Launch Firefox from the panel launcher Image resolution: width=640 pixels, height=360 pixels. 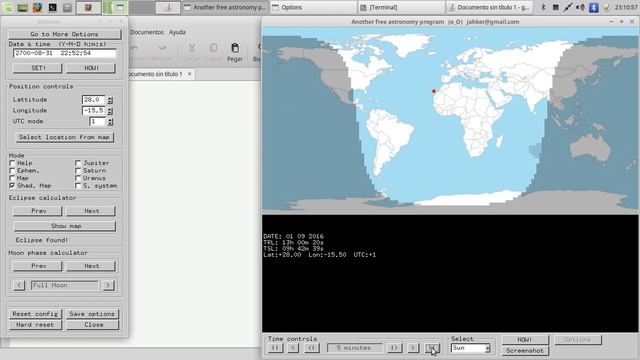tap(37, 7)
